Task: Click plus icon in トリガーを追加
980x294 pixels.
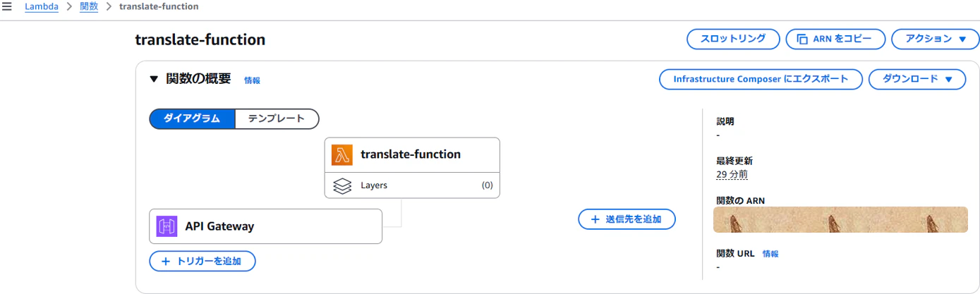Action: (x=166, y=261)
